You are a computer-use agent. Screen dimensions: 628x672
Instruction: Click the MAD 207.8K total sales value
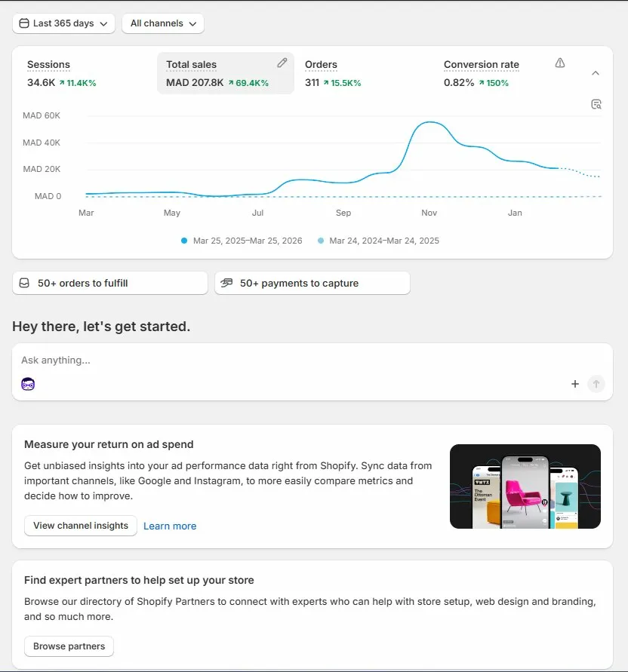pos(195,83)
